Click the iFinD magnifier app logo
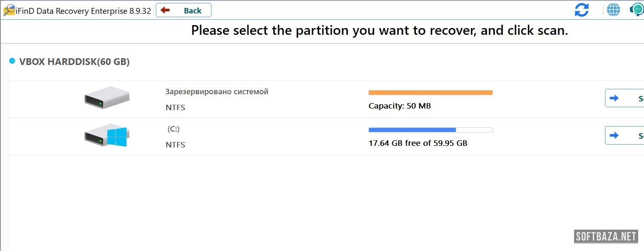This screenshot has height=251, width=644. pos(9,10)
